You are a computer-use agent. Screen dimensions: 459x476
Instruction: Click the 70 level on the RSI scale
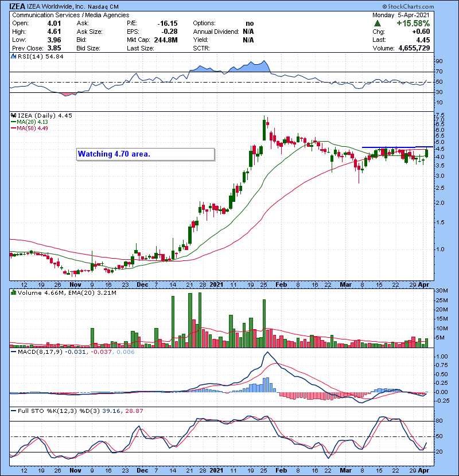pyautogui.click(x=439, y=72)
